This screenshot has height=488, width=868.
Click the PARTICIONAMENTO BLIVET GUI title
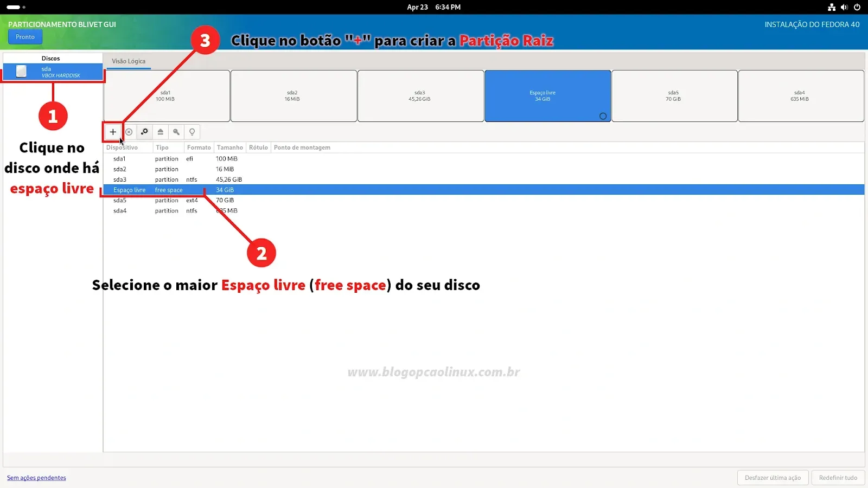pyautogui.click(x=62, y=24)
